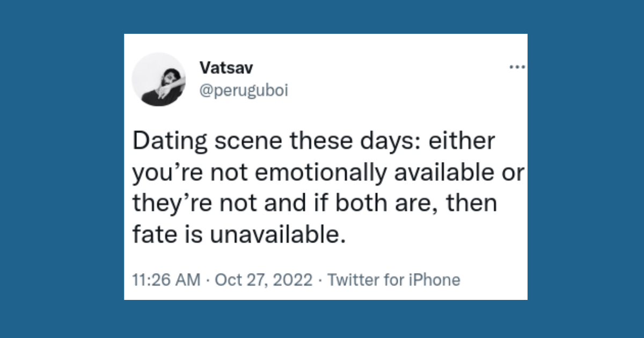
Task: Click the tweet metadata row
Action: click(x=295, y=280)
